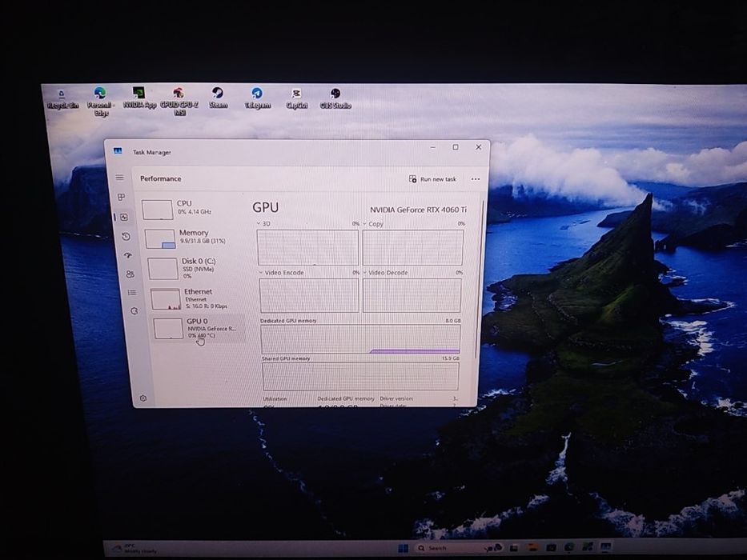Screen dimensions: 747x560
Task: Open the CapCut desktop shortcut
Action: 296,98
